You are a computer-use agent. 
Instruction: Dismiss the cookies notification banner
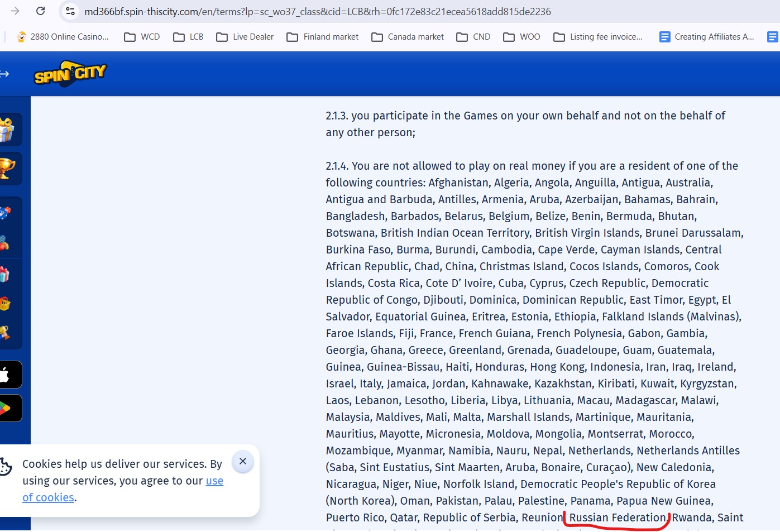(242, 462)
